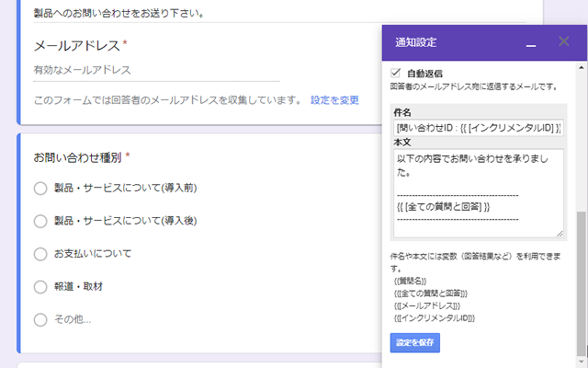The width and height of the screenshot is (588, 368).
Task: Click the 件名 label
Action: (402, 112)
